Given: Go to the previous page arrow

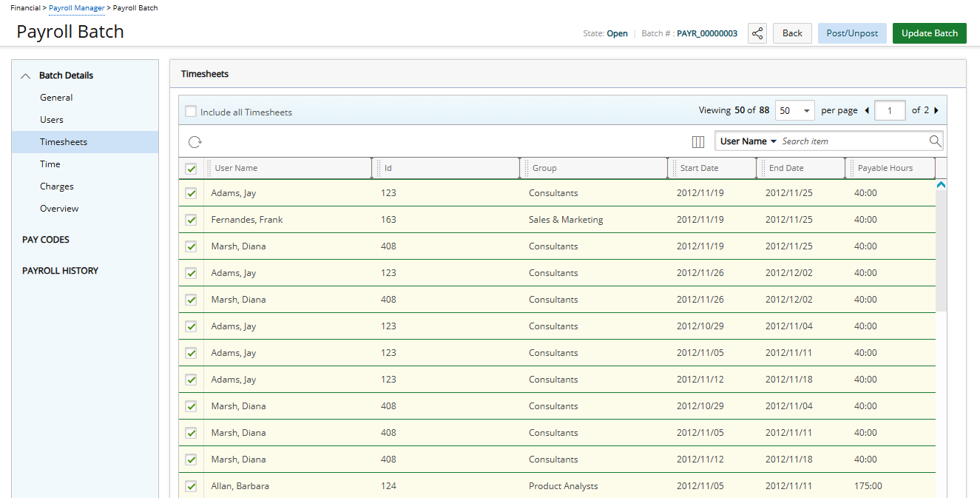Looking at the screenshot, I should click(867, 111).
